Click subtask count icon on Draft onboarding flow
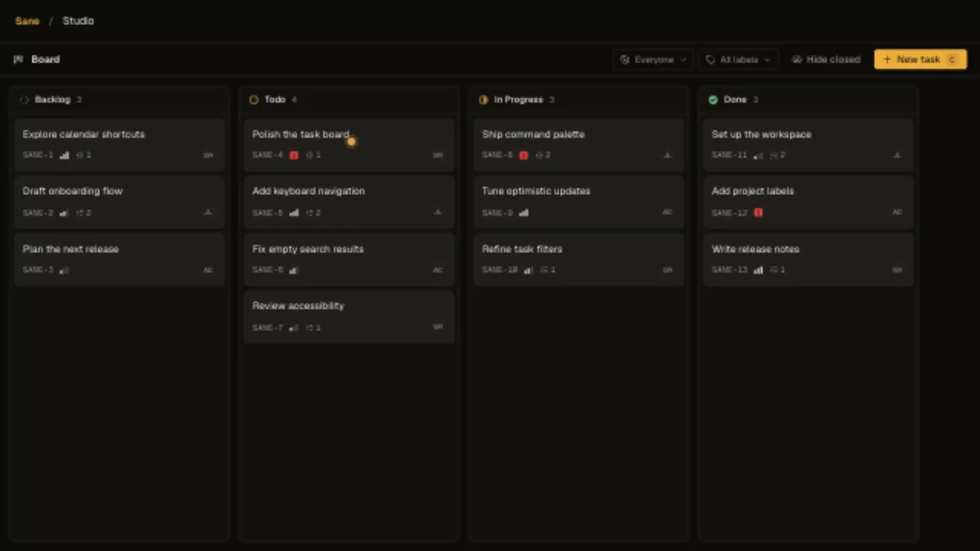Image resolution: width=980 pixels, height=551 pixels. [79, 213]
